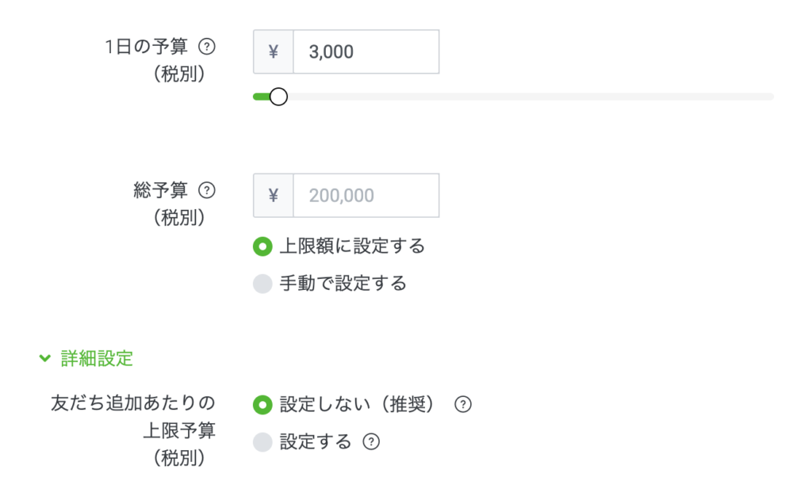Click the green chevron beside 詳細設定
This screenshot has height=504, width=812.
click(x=45, y=358)
